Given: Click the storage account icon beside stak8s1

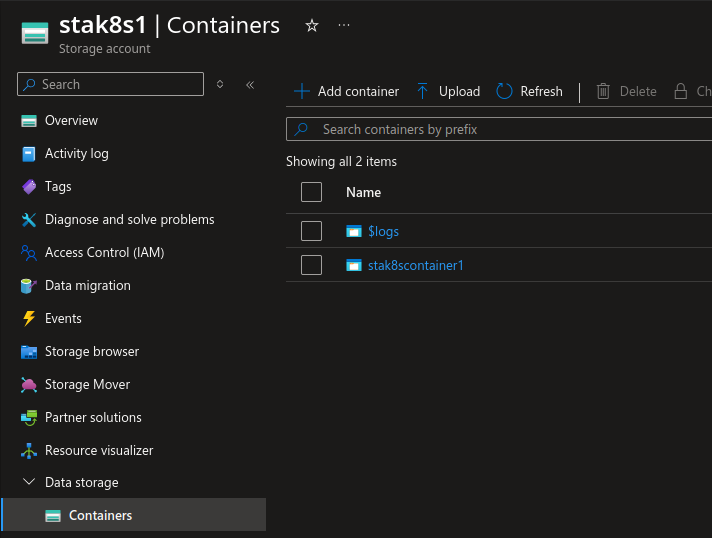Looking at the screenshot, I should [x=35, y=33].
